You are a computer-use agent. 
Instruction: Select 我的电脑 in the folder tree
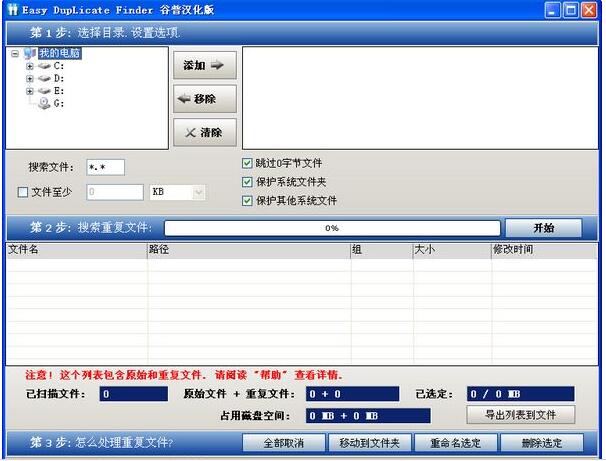60,53
